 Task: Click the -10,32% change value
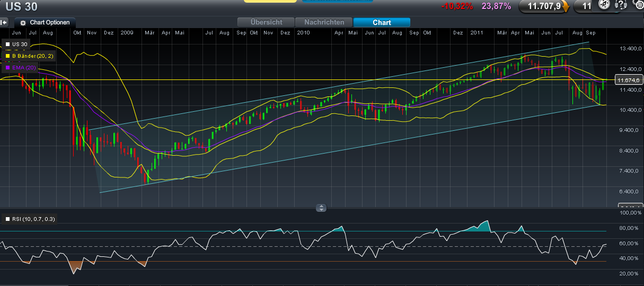pyautogui.click(x=458, y=6)
